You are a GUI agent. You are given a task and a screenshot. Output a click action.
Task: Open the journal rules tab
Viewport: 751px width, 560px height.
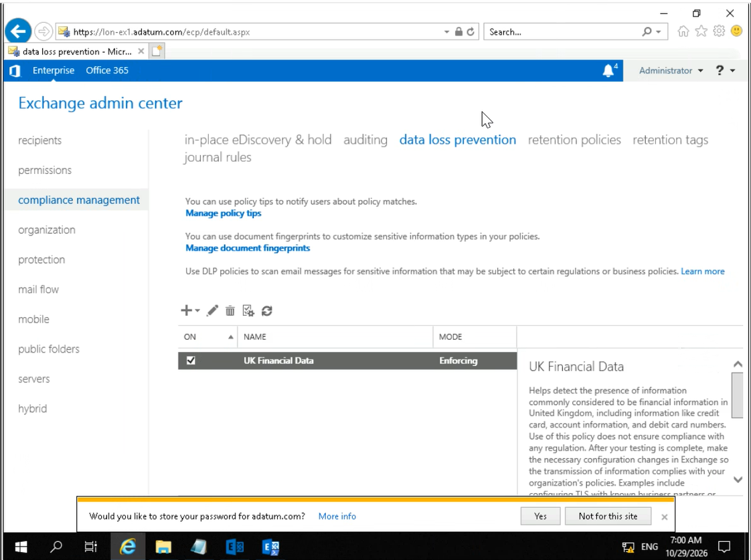(x=218, y=157)
